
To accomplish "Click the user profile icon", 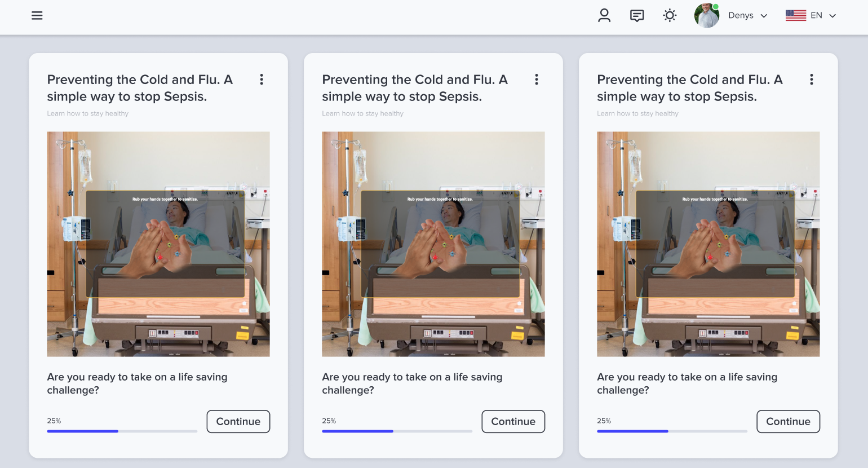I will (604, 15).
